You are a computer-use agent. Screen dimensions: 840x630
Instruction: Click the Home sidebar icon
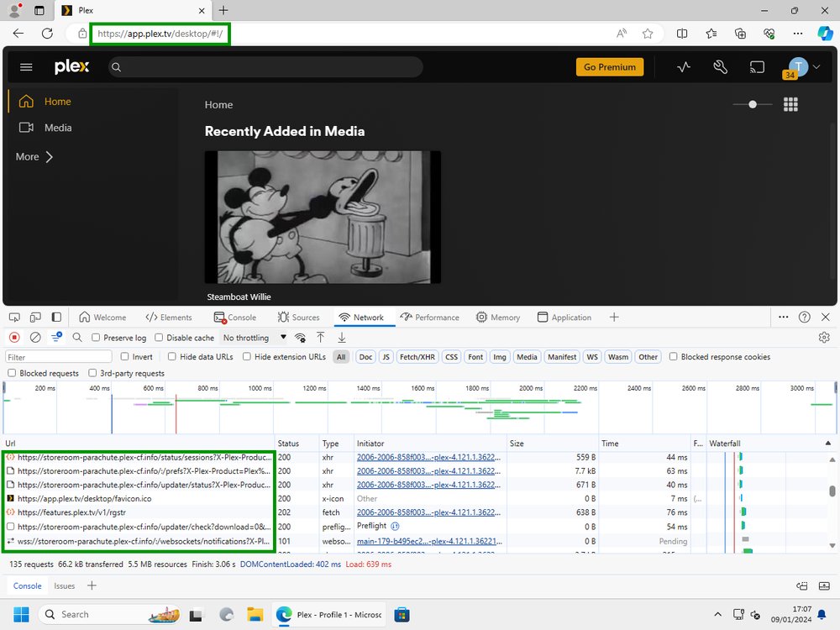[x=26, y=102]
